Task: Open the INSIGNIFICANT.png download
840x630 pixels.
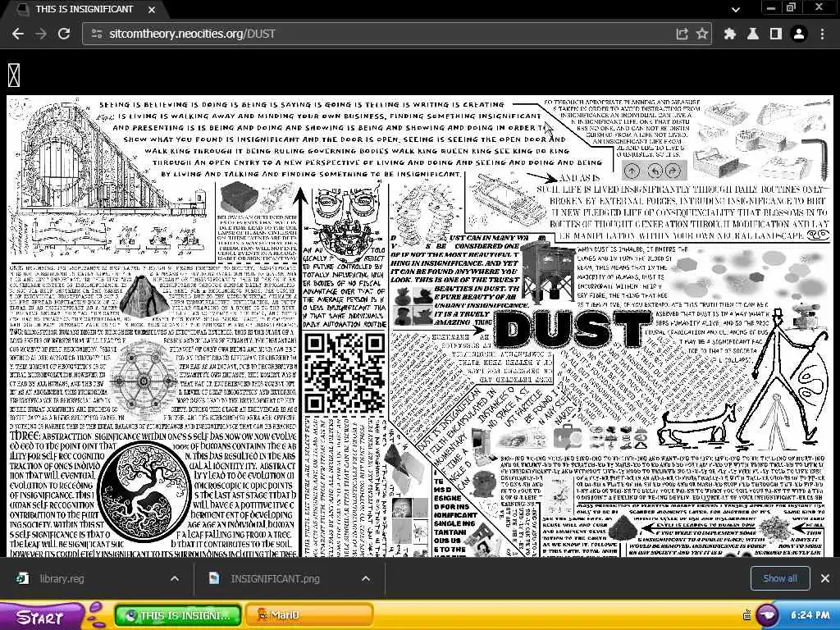Action: click(x=275, y=578)
